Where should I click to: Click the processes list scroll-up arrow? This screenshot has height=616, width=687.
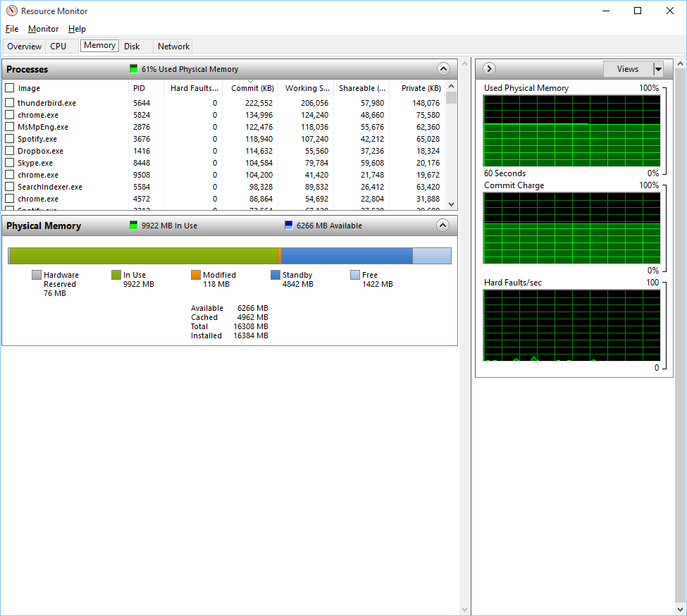[451, 86]
